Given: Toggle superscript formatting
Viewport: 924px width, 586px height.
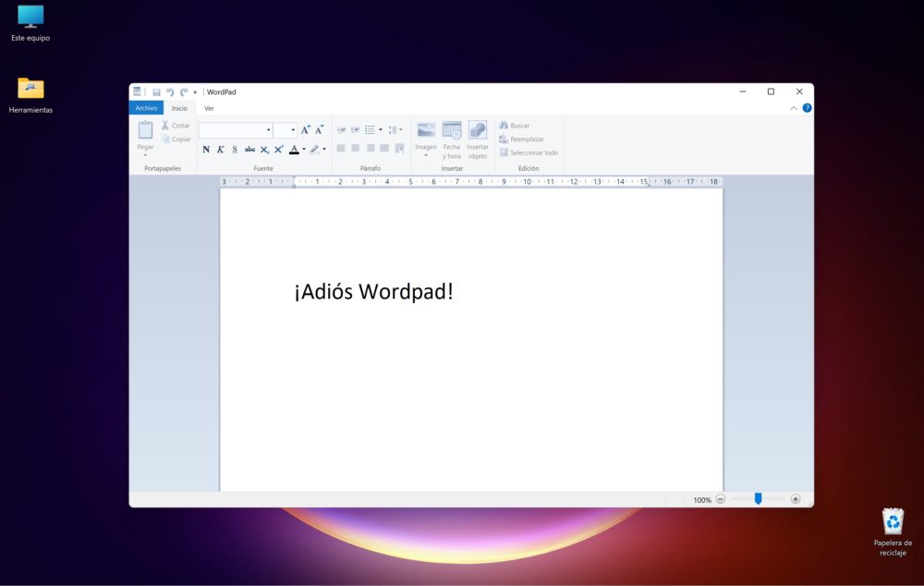Looking at the screenshot, I should point(279,149).
